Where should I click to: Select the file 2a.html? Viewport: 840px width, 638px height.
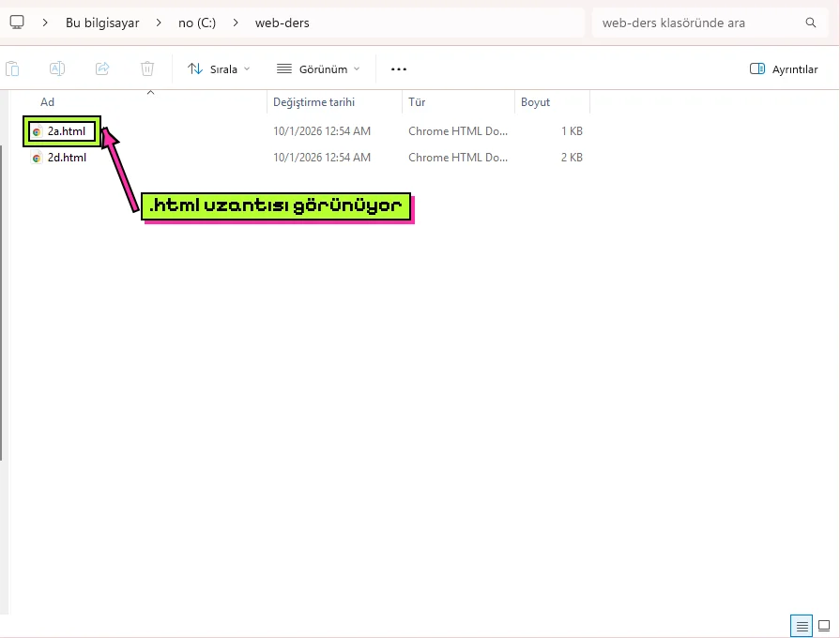point(67,131)
